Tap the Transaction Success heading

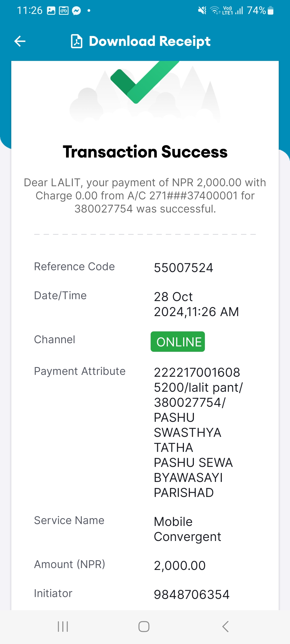pyautogui.click(x=145, y=152)
